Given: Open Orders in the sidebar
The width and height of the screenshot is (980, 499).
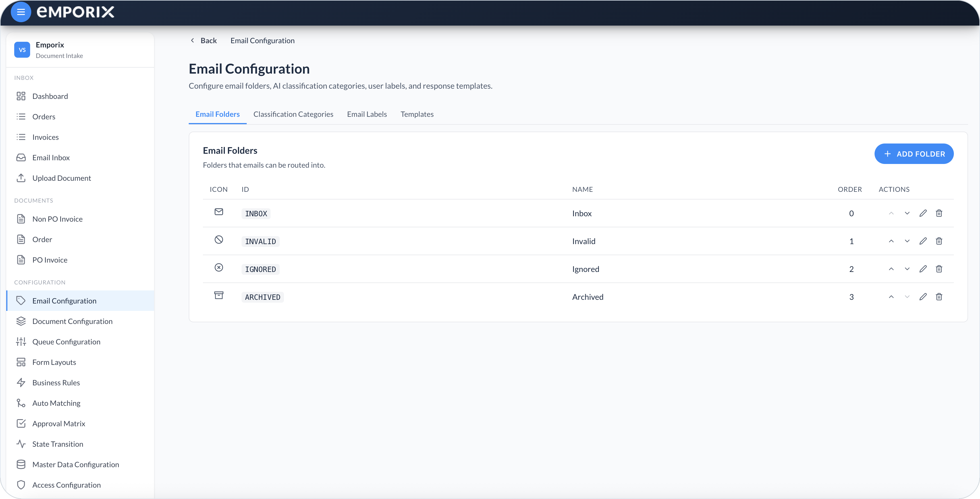Looking at the screenshot, I should 80,117.
